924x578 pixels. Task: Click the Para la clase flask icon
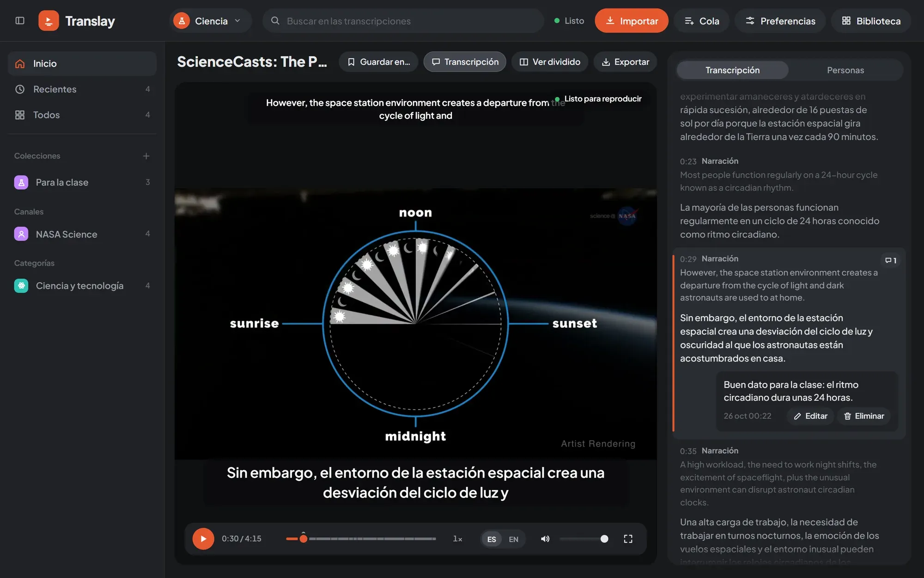[21, 183]
